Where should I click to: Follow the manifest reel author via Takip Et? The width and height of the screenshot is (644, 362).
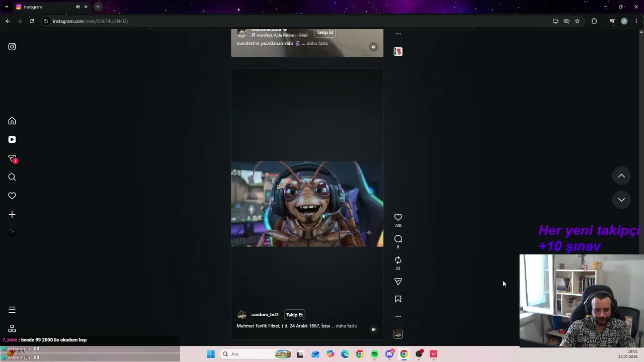pyautogui.click(x=325, y=33)
